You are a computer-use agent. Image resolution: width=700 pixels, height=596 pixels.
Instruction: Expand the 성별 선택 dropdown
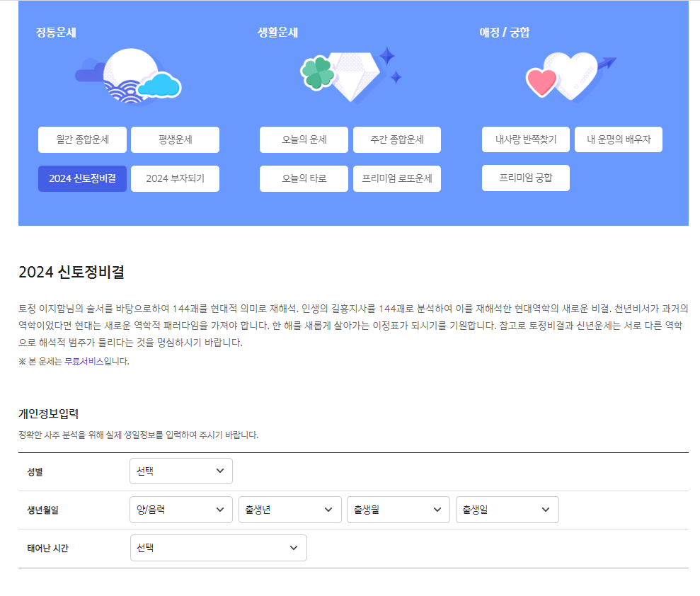click(x=181, y=471)
